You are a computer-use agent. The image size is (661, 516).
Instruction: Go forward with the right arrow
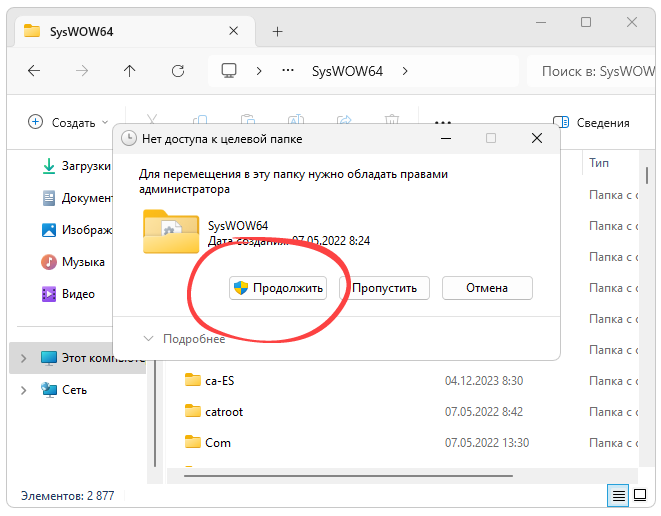tap(82, 71)
